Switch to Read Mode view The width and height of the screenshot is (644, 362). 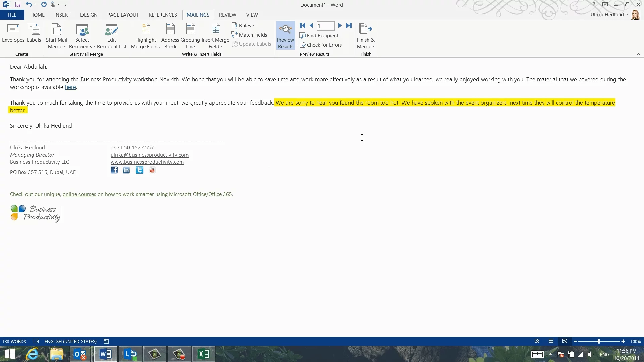tap(537, 341)
